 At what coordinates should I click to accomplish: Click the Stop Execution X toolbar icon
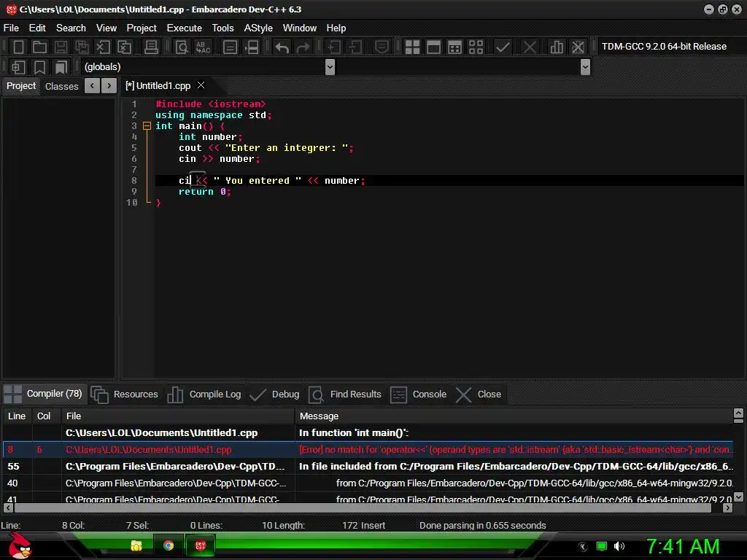(x=530, y=47)
